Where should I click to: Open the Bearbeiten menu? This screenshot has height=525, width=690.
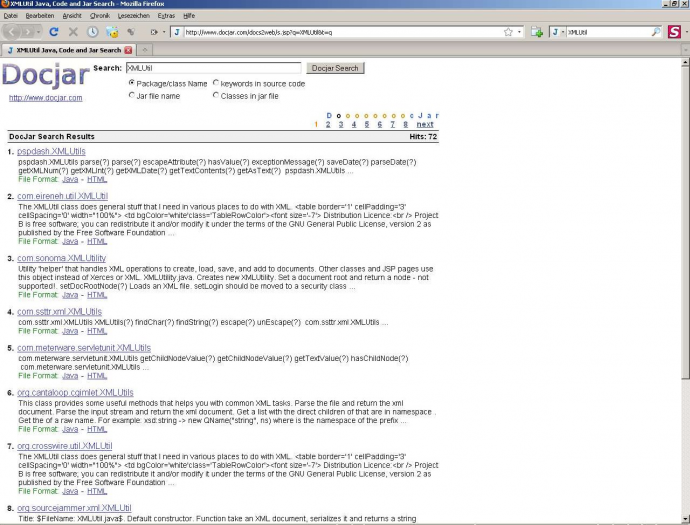(40, 15)
